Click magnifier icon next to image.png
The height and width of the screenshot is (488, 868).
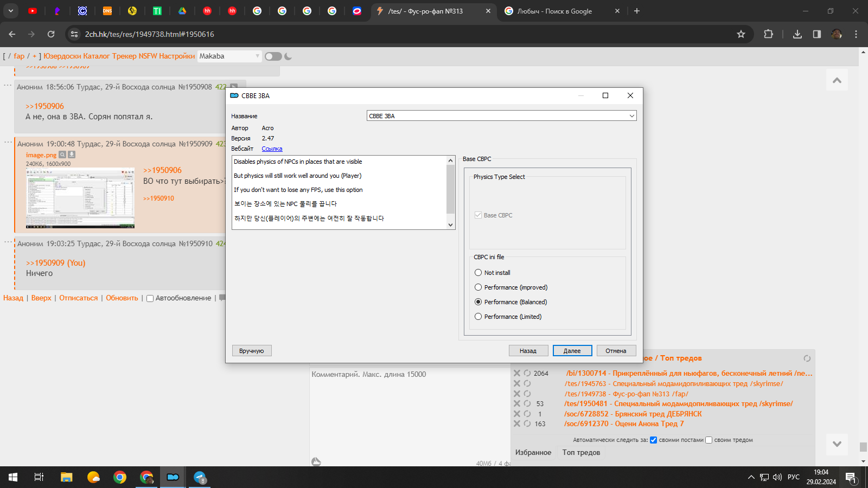pos(62,155)
